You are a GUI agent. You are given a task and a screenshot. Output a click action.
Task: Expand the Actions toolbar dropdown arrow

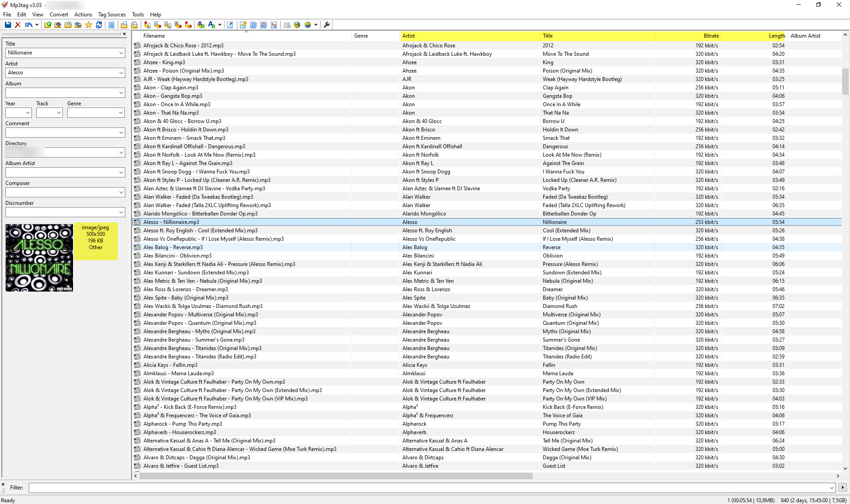tap(220, 25)
